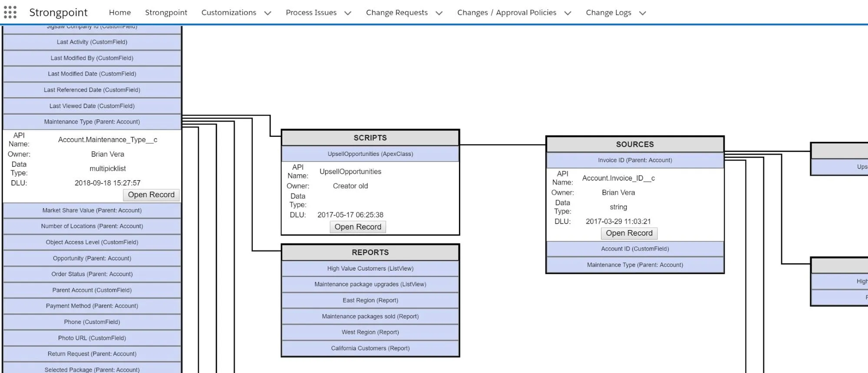The width and height of the screenshot is (868, 373).
Task: Collapse Maintenance Type row in left list
Action: [x=92, y=122]
